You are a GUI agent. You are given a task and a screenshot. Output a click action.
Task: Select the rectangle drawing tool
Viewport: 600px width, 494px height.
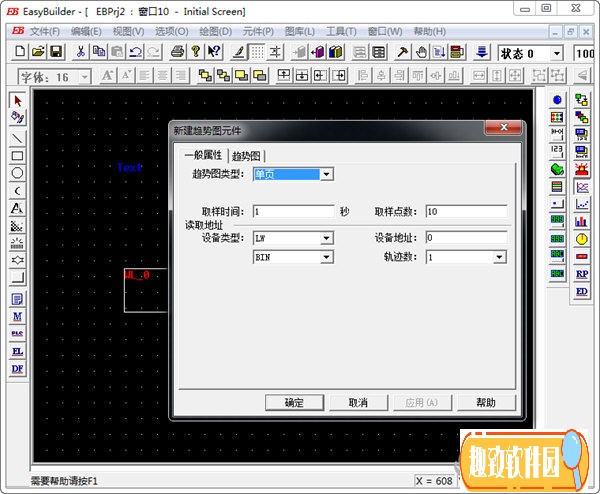pos(18,156)
